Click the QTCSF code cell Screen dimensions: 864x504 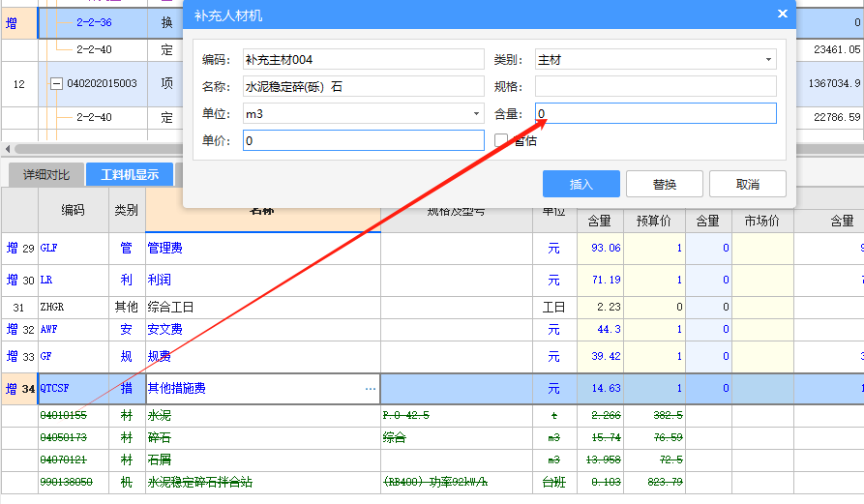click(74, 389)
